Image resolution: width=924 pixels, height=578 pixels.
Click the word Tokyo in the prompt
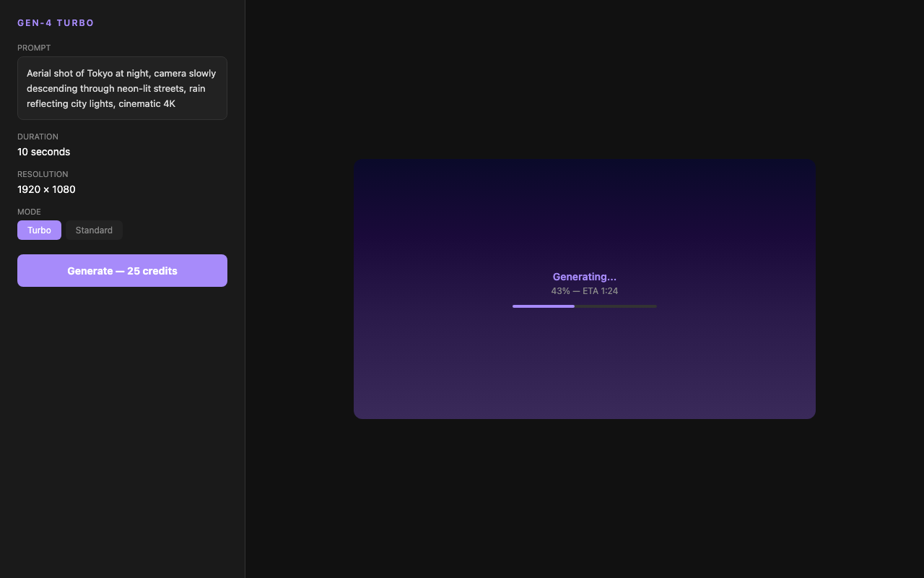[100, 74]
